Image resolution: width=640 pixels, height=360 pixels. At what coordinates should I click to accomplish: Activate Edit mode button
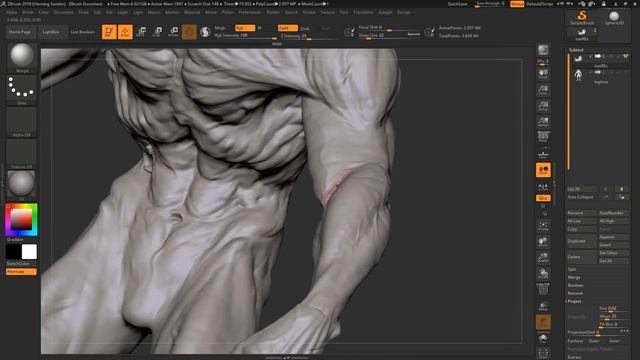tap(109, 32)
